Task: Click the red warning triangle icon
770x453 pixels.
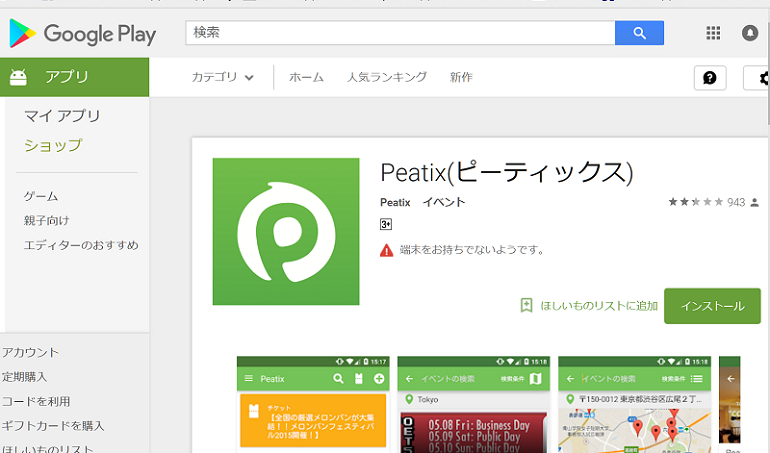Action: coord(386,251)
